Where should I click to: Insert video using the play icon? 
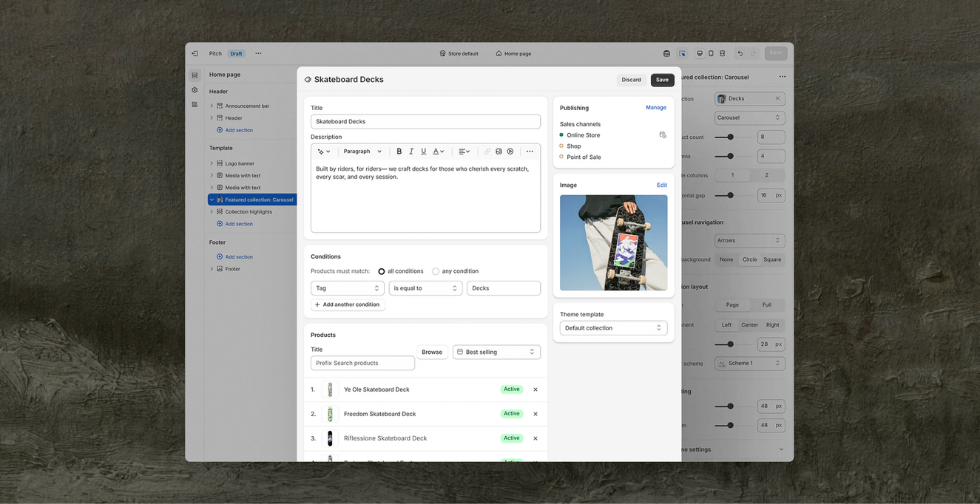coord(510,151)
